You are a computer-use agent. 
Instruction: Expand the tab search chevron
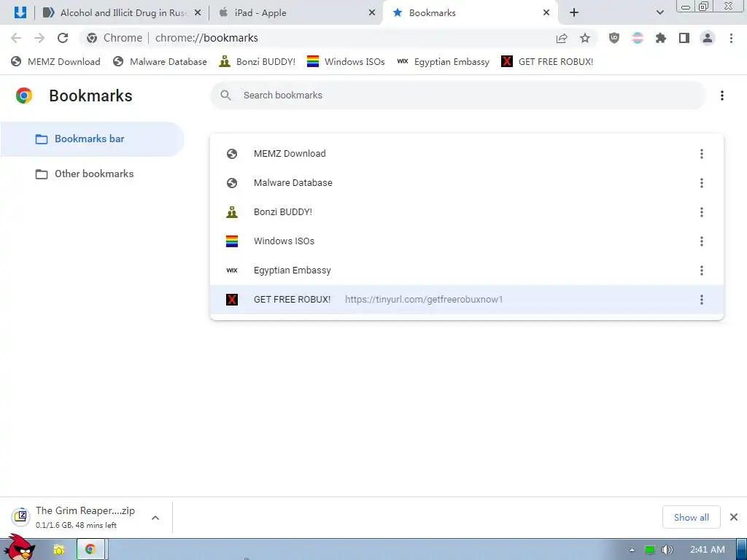(659, 13)
